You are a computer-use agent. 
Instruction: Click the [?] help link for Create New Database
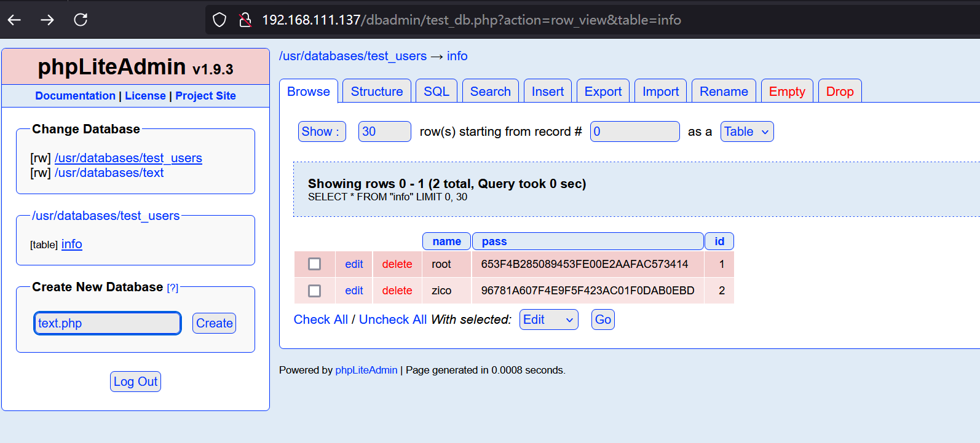173,288
